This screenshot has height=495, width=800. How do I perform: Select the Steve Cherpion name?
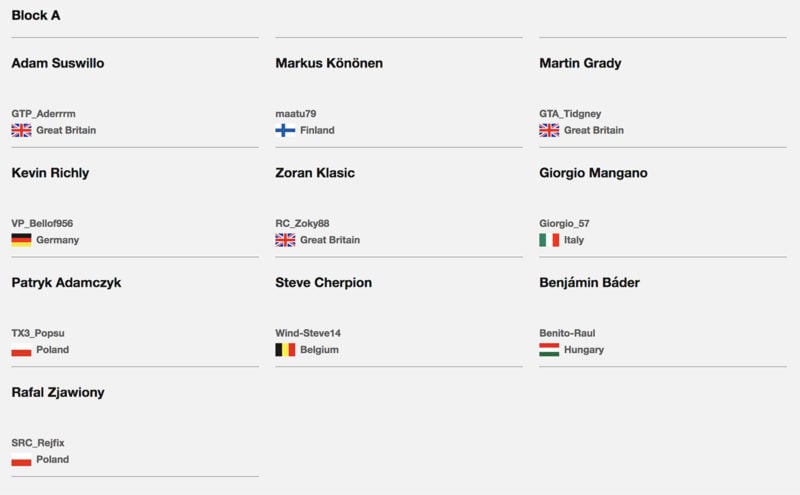point(323,283)
